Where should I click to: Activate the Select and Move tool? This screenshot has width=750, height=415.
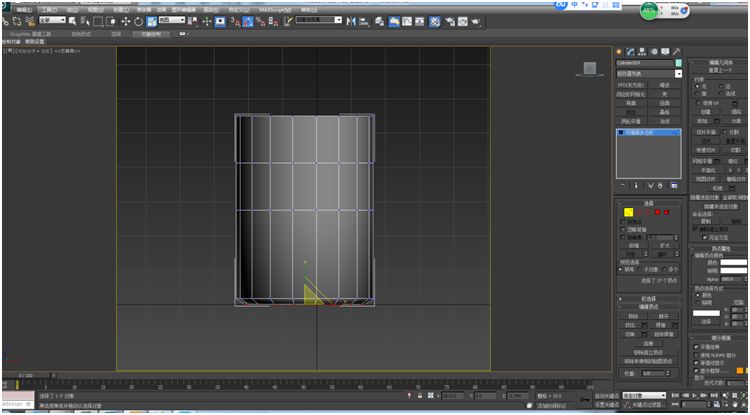pyautogui.click(x=126, y=21)
